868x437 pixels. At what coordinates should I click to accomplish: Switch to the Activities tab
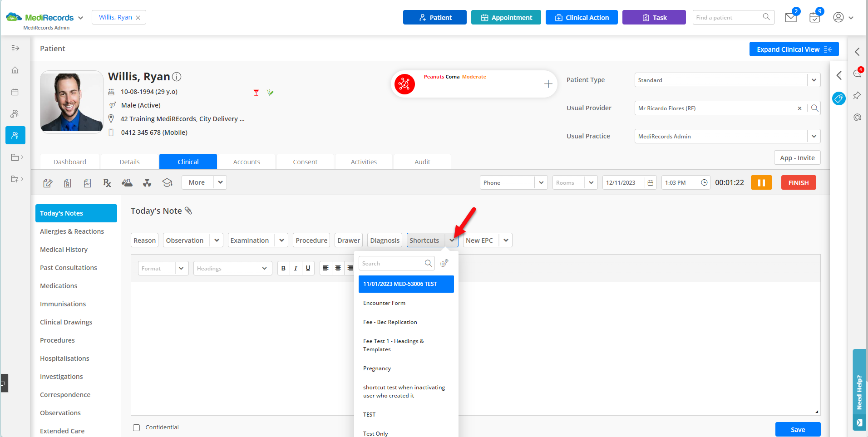(x=364, y=162)
